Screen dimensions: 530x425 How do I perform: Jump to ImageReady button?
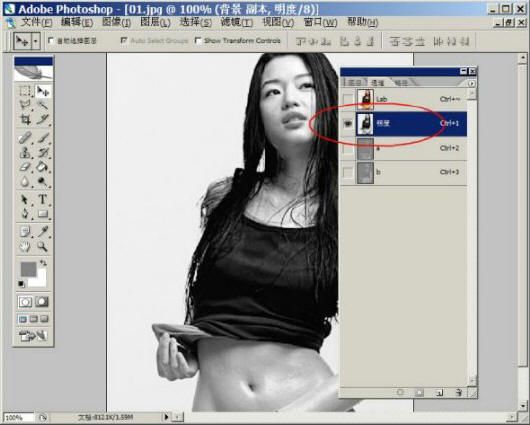click(33, 335)
